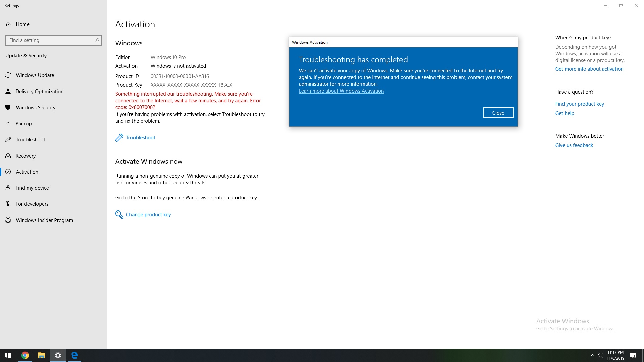This screenshot has width=644, height=362.
Task: Click the Have a question? heading
Action: 574,92
